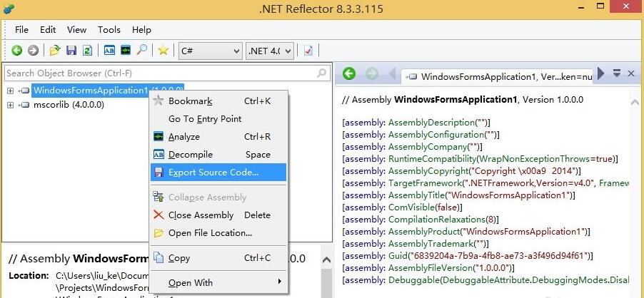This screenshot has width=644, height=298.
Task: Click WindowsFormsApplication1 assembly node icon
Action: (24, 91)
